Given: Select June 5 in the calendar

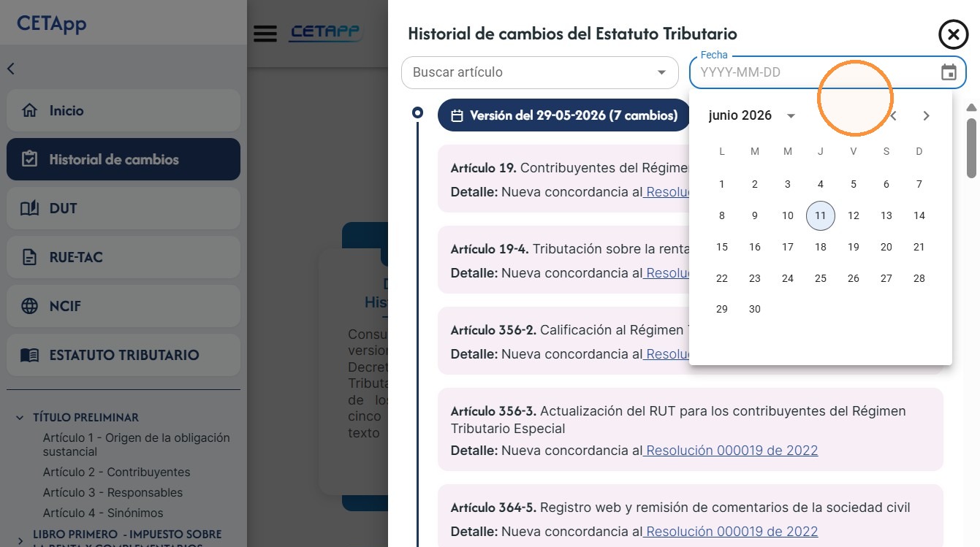Looking at the screenshot, I should [854, 184].
